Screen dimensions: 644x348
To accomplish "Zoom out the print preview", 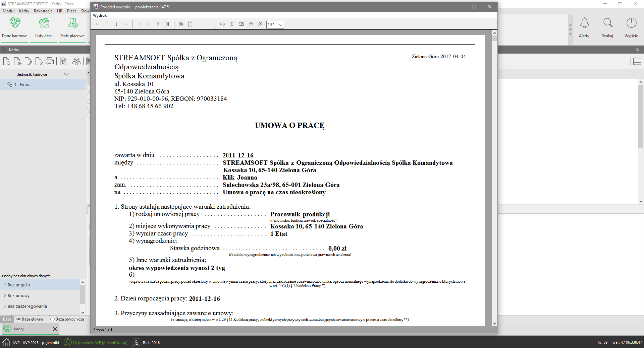I will tap(251, 24).
